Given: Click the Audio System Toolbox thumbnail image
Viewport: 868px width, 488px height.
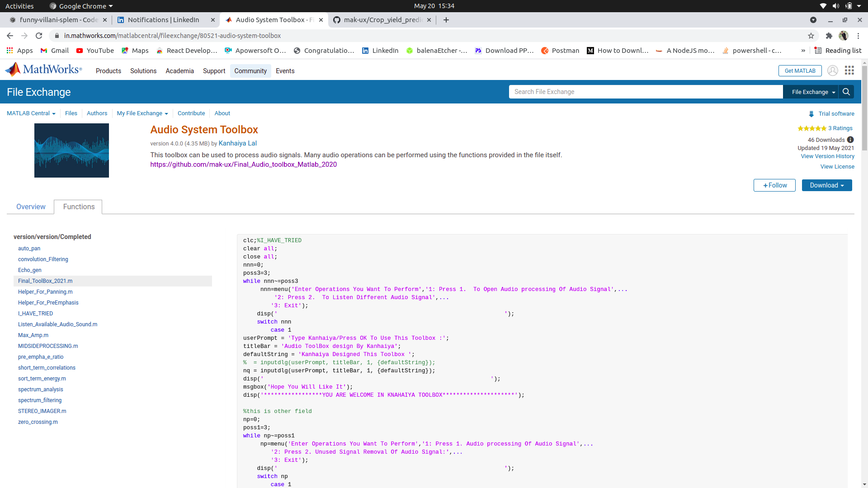Looking at the screenshot, I should coord(71,150).
